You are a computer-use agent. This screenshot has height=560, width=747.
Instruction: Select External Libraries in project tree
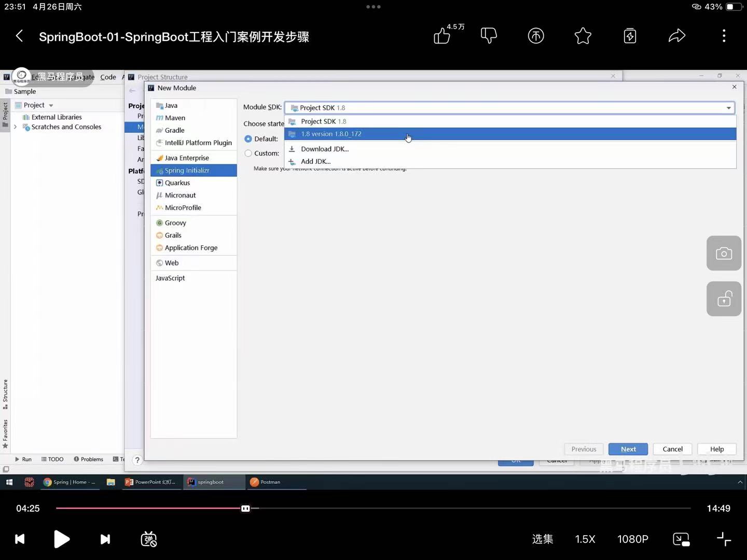click(57, 117)
